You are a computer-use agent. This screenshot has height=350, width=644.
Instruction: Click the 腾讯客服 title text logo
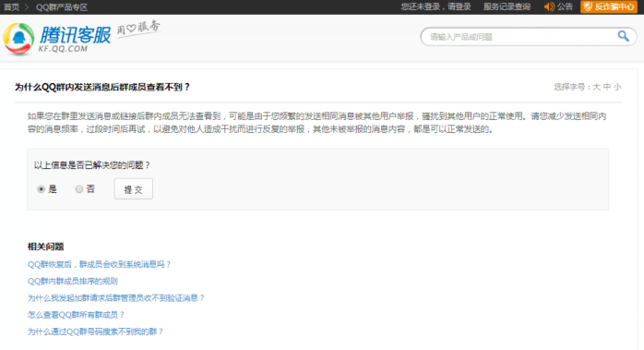75,34
